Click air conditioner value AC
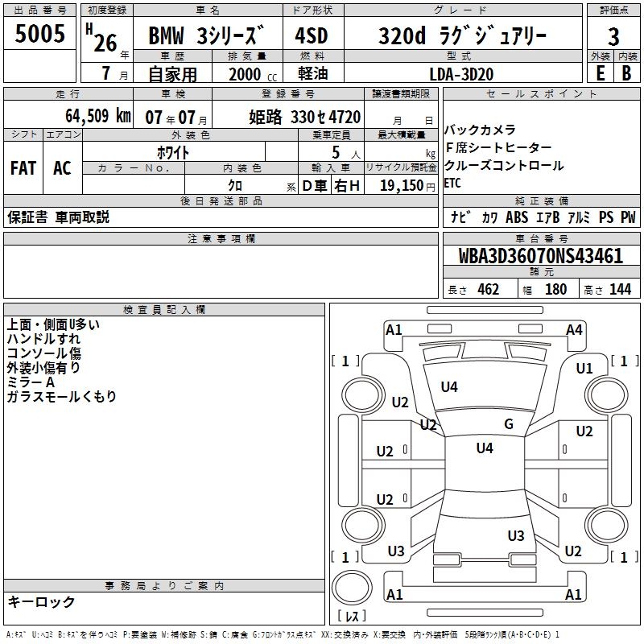Viewport: 644px width, 644px height. (62, 168)
